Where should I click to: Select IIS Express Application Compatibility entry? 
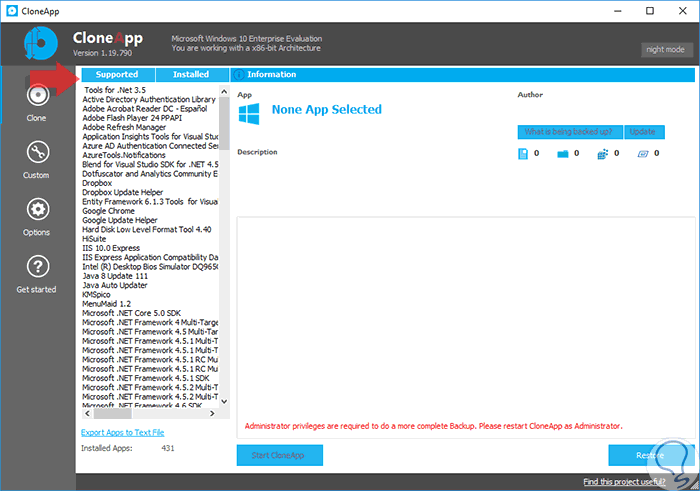pyautogui.click(x=150, y=258)
